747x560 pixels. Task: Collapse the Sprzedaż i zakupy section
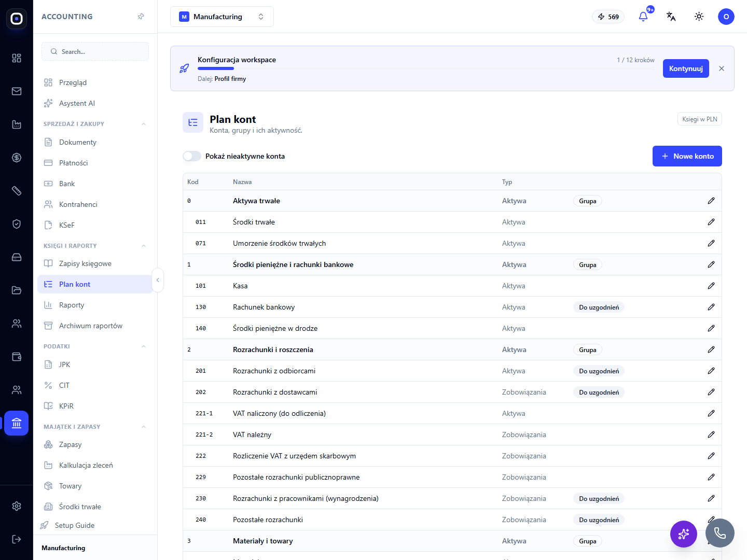[x=144, y=124]
